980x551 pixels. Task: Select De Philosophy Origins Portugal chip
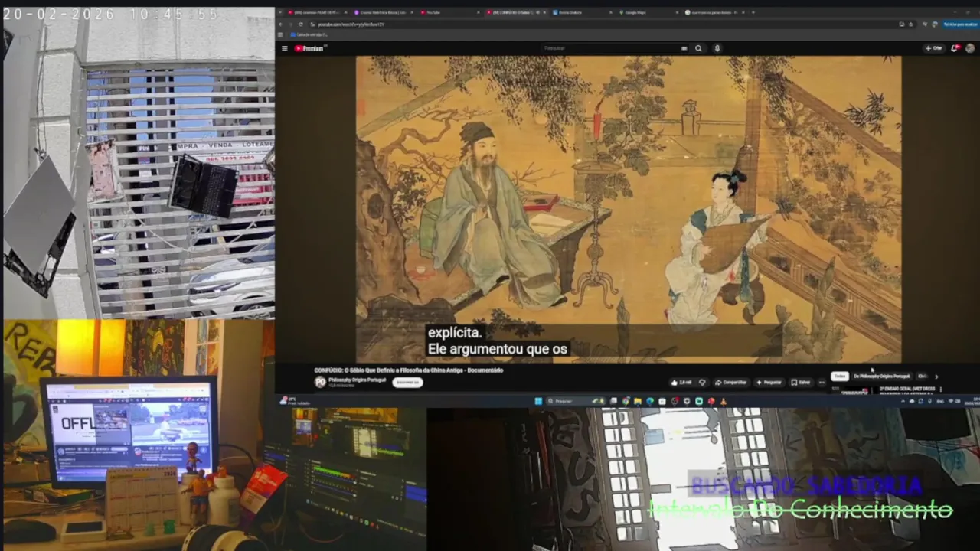coord(882,377)
